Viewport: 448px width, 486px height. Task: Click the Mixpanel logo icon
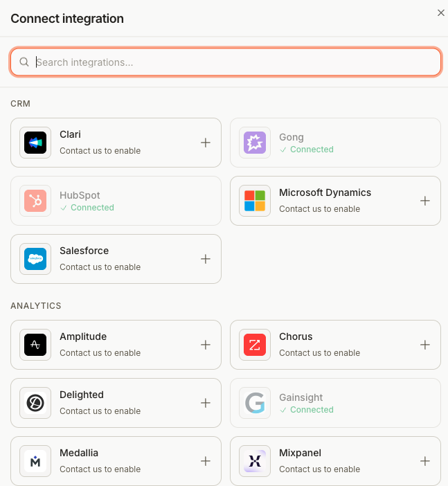coord(255,461)
